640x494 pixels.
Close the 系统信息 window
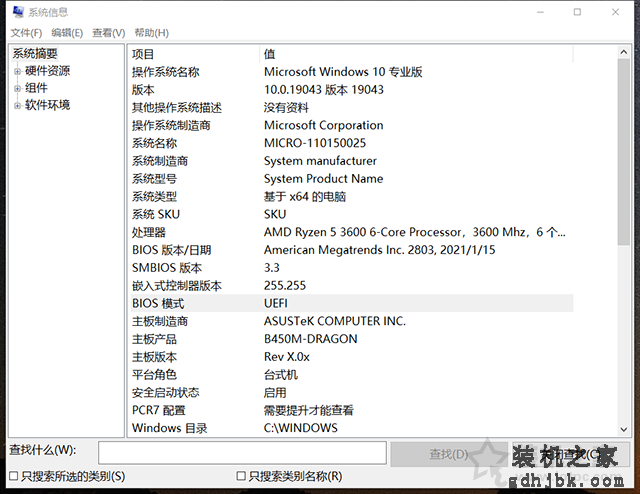(615, 12)
